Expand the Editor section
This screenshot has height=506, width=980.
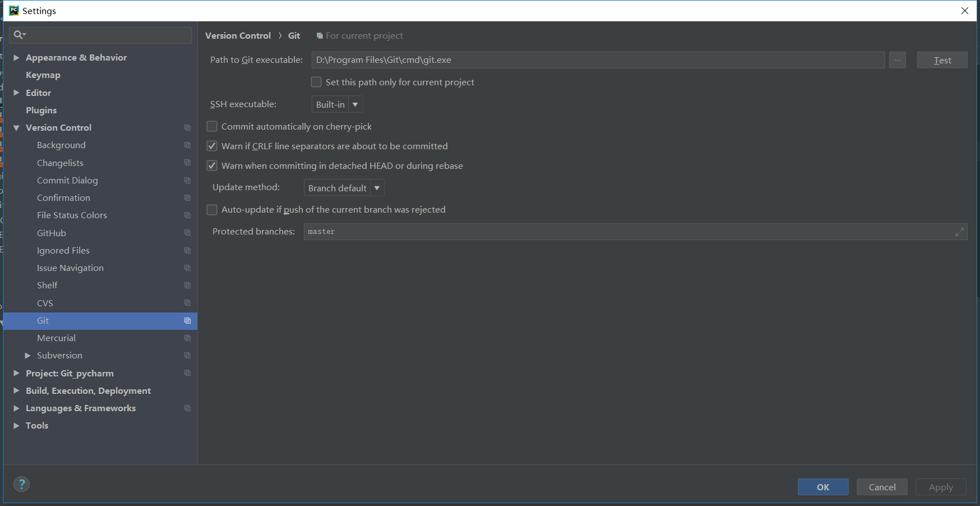(x=16, y=93)
